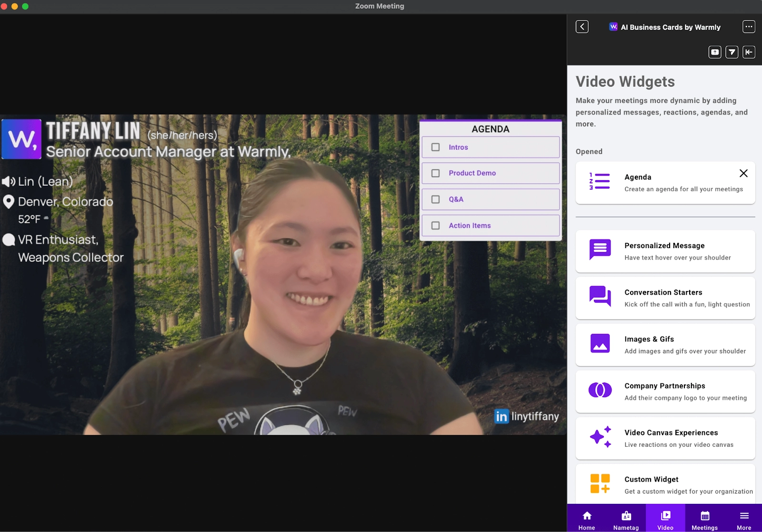Close the opened Agenda widget
762x532 pixels.
click(x=743, y=173)
